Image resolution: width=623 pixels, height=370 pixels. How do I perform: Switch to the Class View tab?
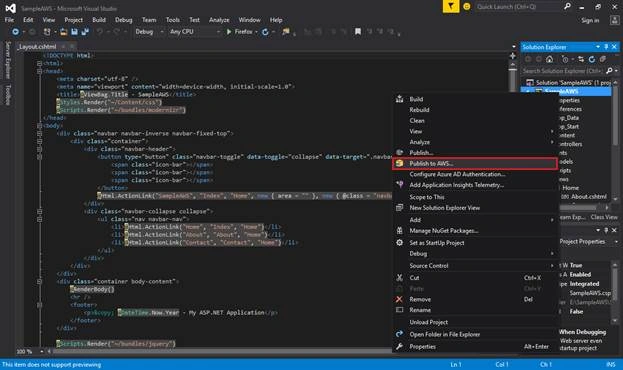point(604,217)
